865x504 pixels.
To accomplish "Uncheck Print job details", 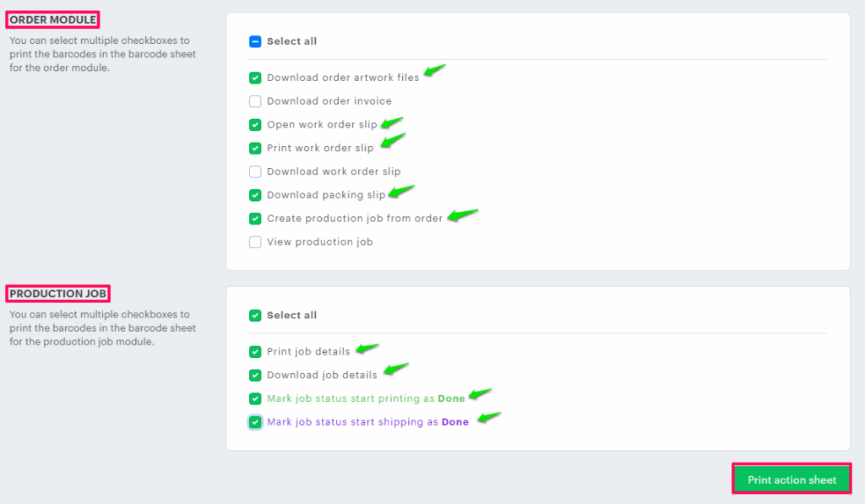I will [255, 352].
